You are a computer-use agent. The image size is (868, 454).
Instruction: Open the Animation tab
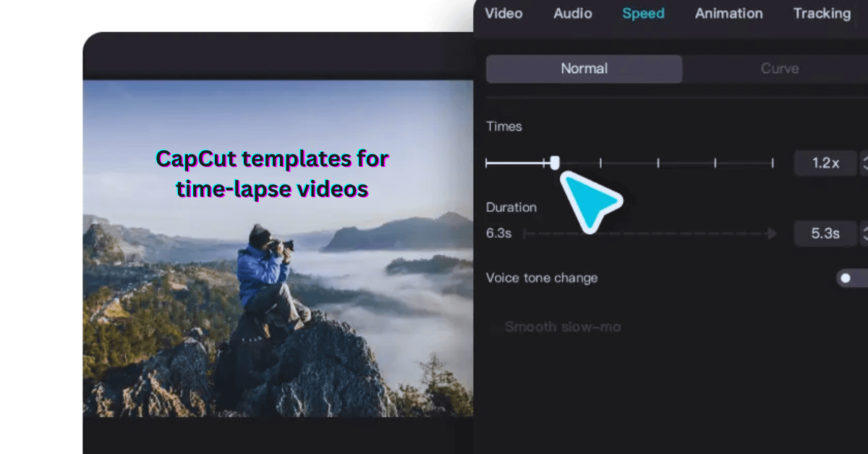728,13
